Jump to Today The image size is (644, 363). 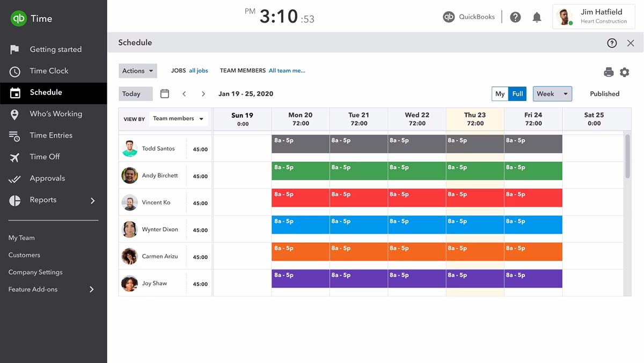136,93
